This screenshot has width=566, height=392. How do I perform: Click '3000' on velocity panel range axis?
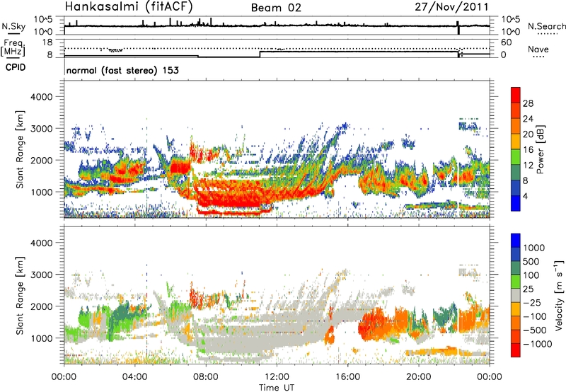click(41, 275)
